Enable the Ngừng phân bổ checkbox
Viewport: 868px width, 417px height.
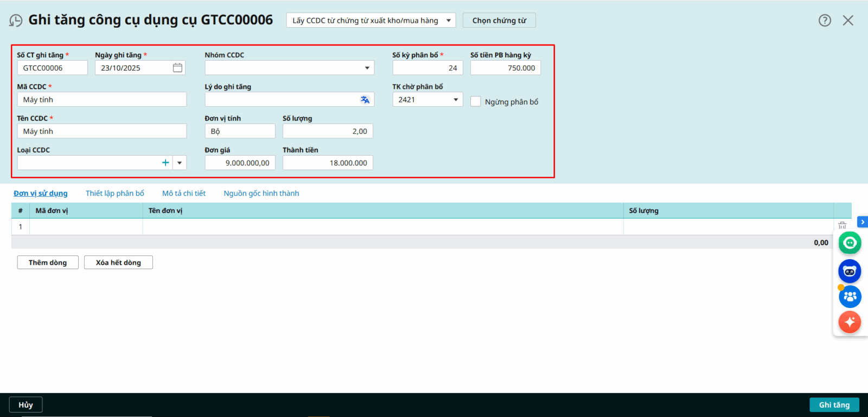pyautogui.click(x=476, y=102)
